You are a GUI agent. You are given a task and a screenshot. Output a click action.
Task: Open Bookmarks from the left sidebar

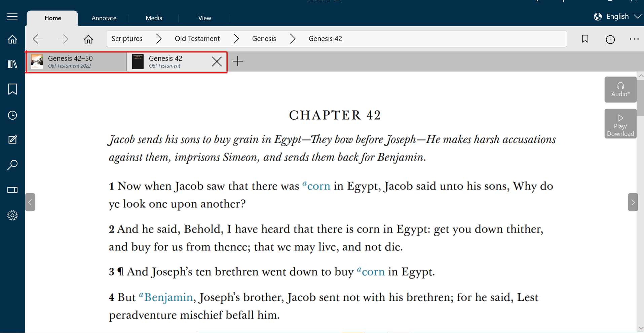click(12, 89)
